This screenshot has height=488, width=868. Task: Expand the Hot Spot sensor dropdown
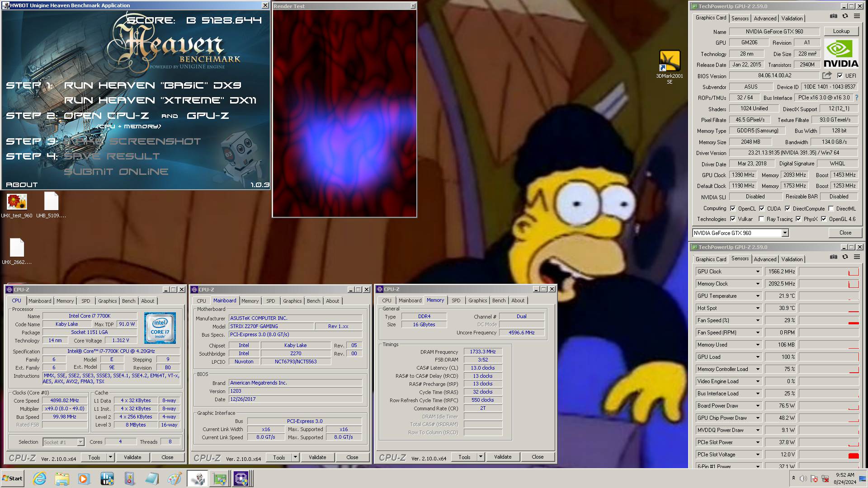click(758, 308)
